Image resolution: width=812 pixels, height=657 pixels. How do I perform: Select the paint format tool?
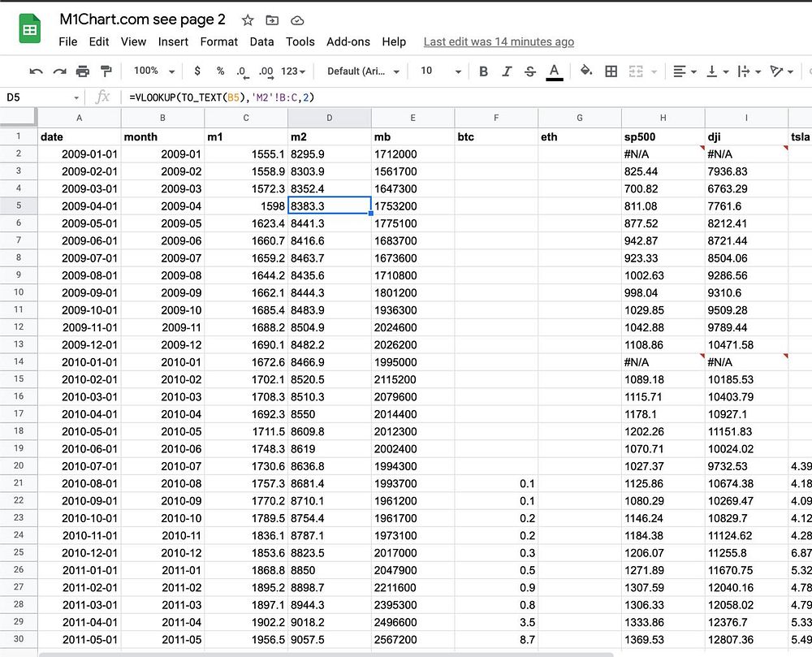(106, 71)
